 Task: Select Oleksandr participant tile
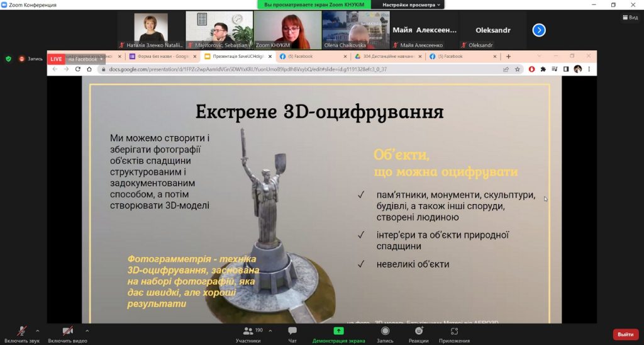tap(493, 30)
